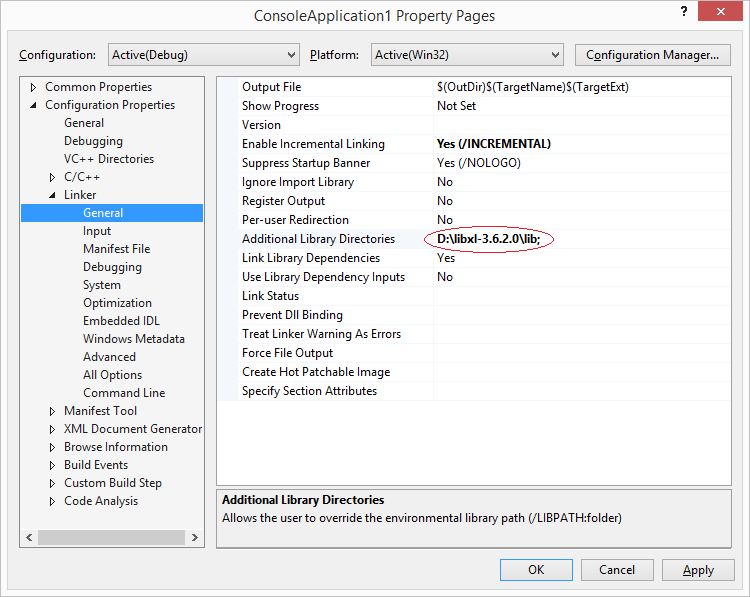Open the Embedded IDL page
This screenshot has height=597, width=750.
point(121,321)
